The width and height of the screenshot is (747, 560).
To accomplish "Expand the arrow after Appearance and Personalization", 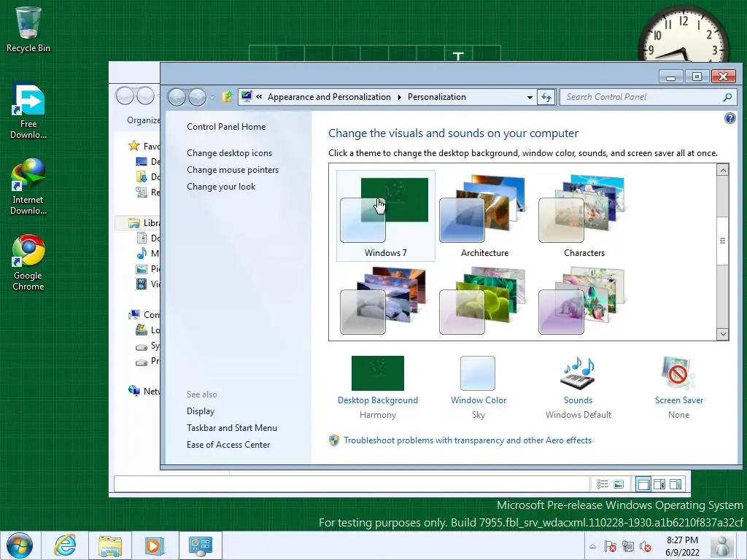I will (399, 97).
